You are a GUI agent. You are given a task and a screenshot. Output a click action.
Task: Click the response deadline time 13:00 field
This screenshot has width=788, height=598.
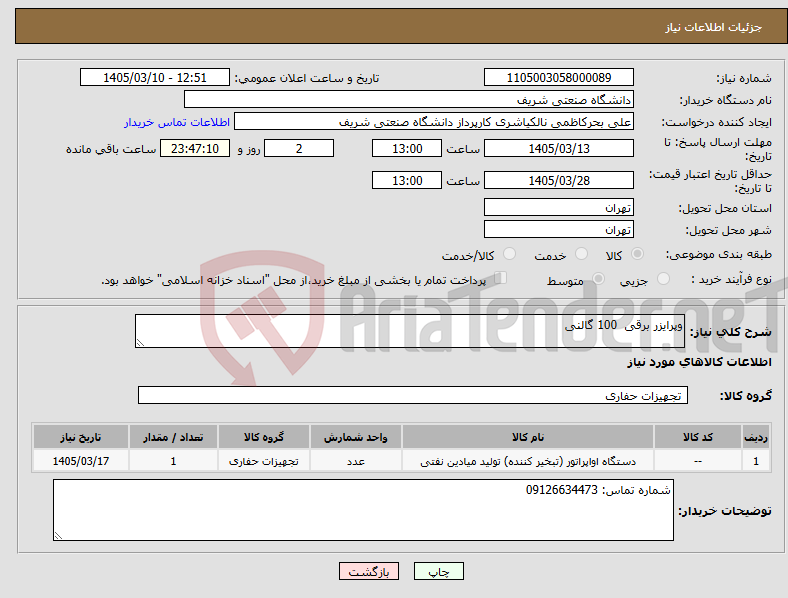[x=407, y=148]
